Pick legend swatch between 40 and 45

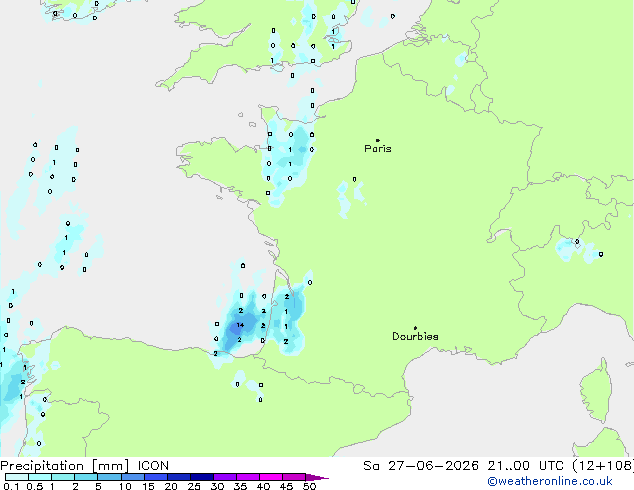271,477
